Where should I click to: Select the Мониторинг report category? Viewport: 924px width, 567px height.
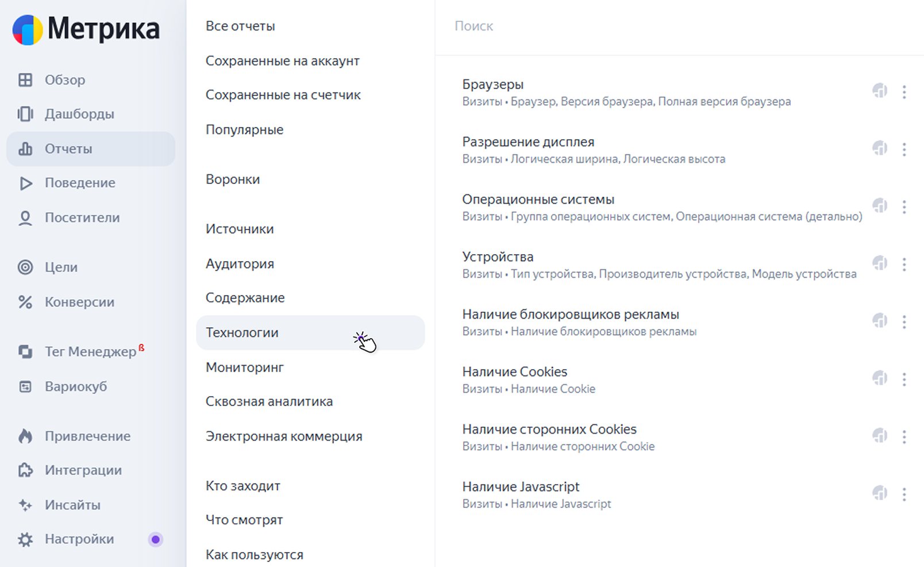click(245, 367)
